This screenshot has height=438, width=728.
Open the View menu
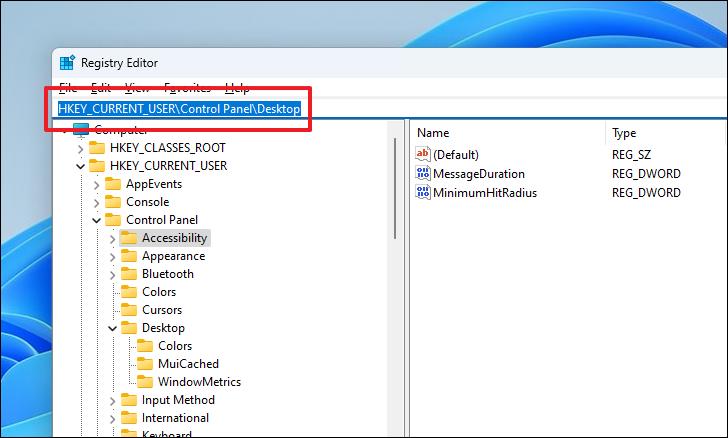(137, 88)
